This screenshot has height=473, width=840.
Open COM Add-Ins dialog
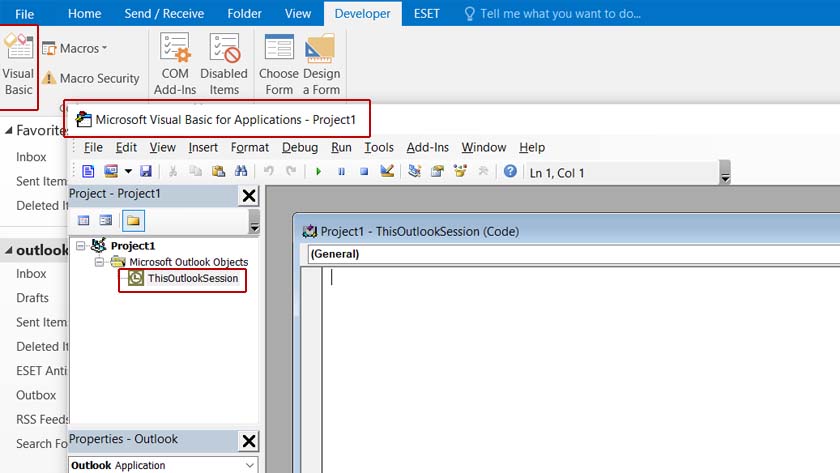(175, 64)
